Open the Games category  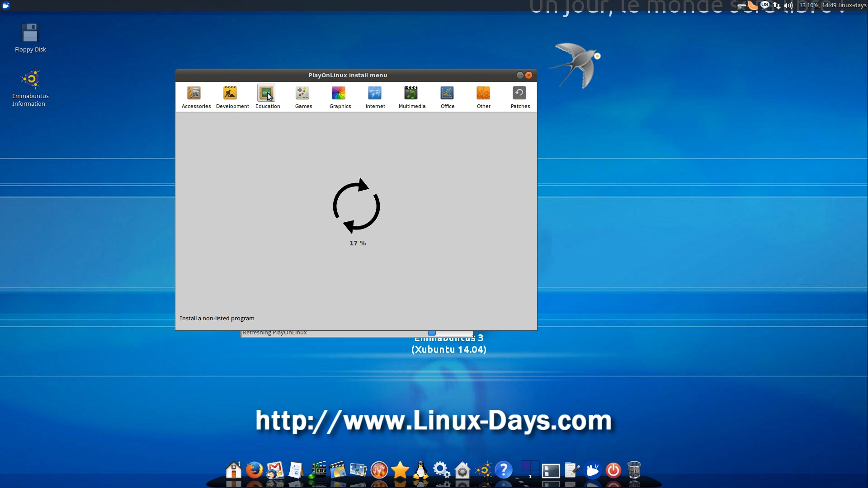click(303, 97)
